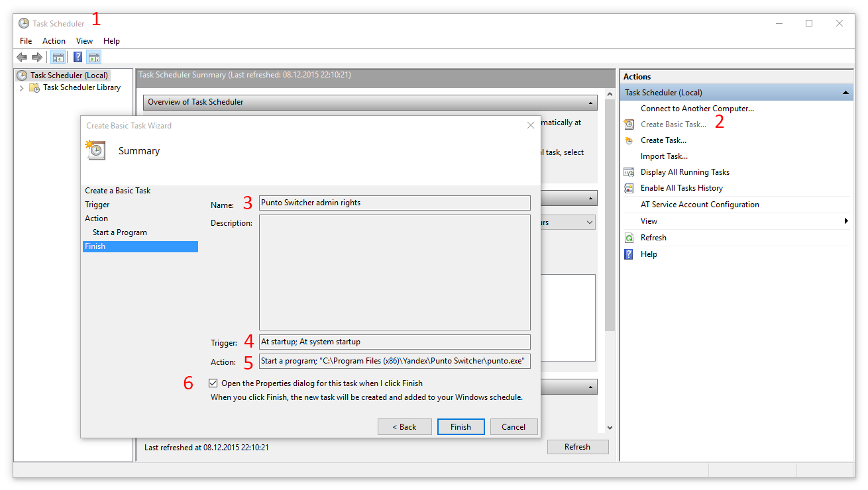Click the < Back button
The height and width of the screenshot is (490, 868).
[x=405, y=427]
